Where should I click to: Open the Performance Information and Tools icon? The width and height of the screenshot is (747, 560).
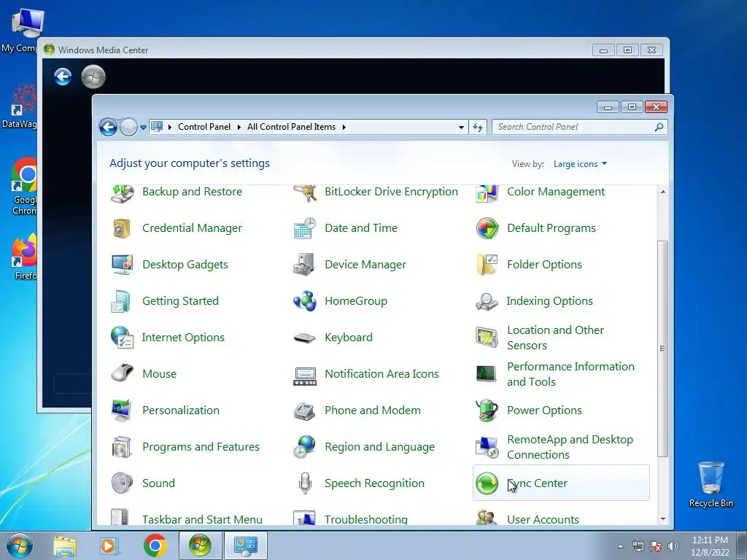[486, 374]
